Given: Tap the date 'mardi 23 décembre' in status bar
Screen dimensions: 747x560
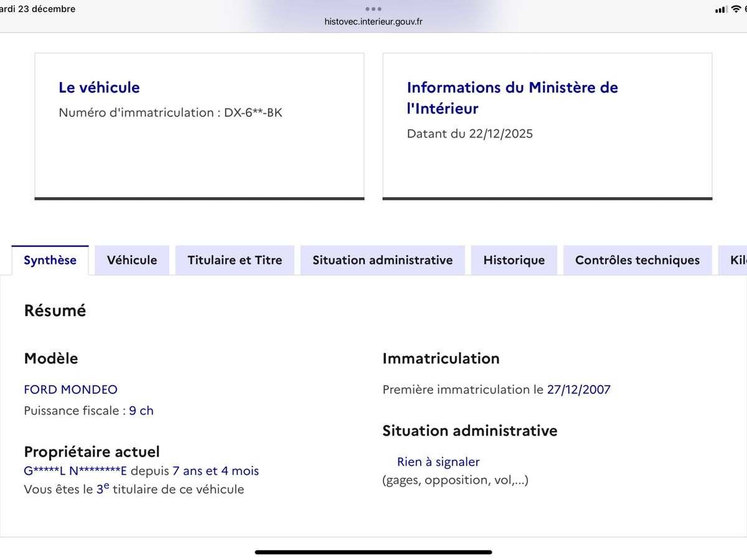Looking at the screenshot, I should [37, 9].
